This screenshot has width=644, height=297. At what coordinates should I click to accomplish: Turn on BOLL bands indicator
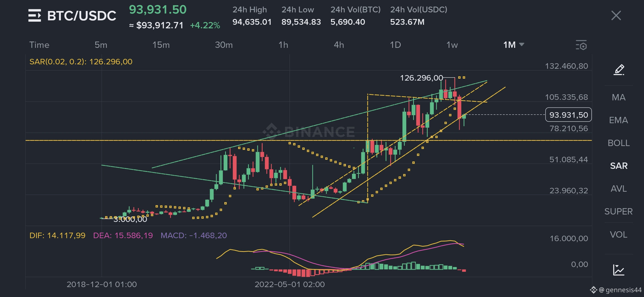[x=618, y=143]
